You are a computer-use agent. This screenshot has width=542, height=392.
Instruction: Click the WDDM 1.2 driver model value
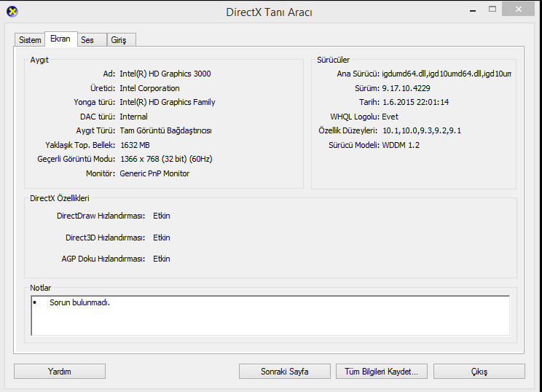pos(401,145)
